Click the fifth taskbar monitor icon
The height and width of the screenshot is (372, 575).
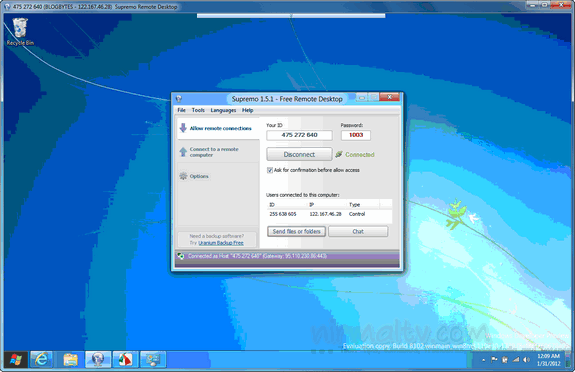[x=153, y=360]
